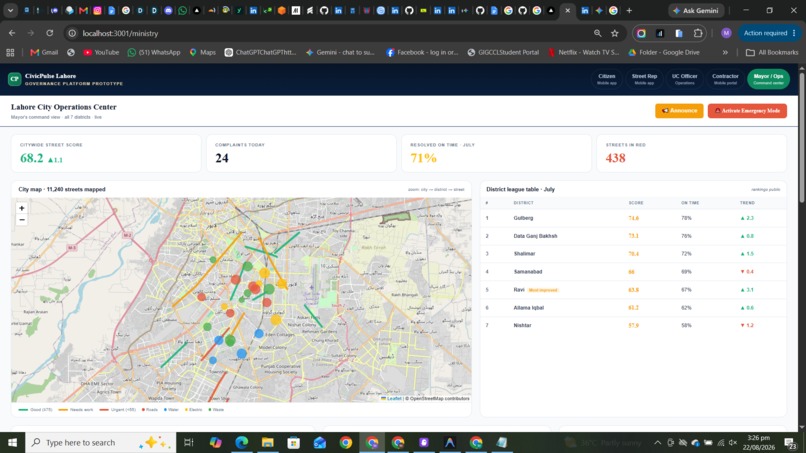The image size is (806, 453).
Task: Open the Extensions puzzle icon
Action: tap(698, 33)
